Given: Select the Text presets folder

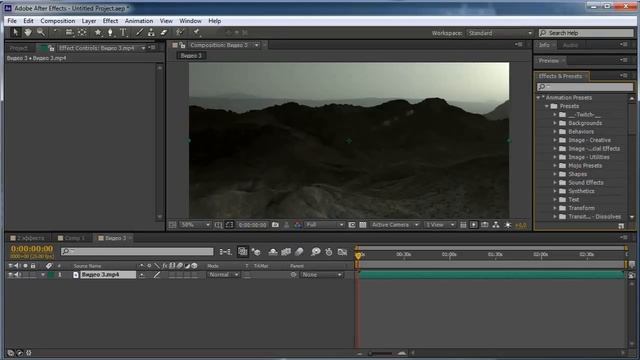Looking at the screenshot, I should [573, 200].
